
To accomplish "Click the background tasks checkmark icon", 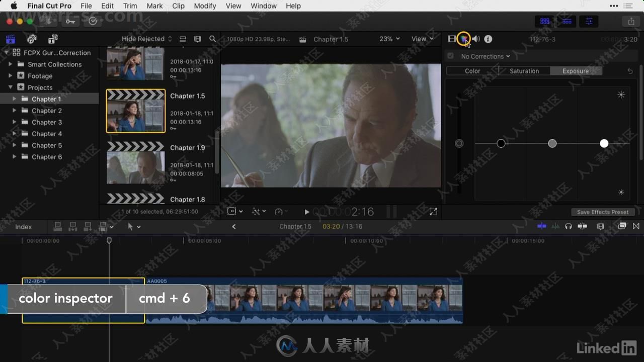I will point(93,21).
